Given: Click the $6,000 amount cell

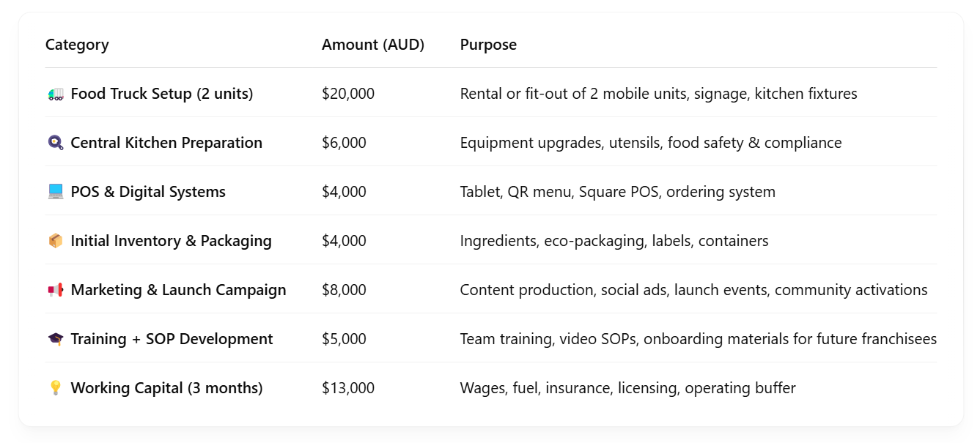Looking at the screenshot, I should [344, 143].
